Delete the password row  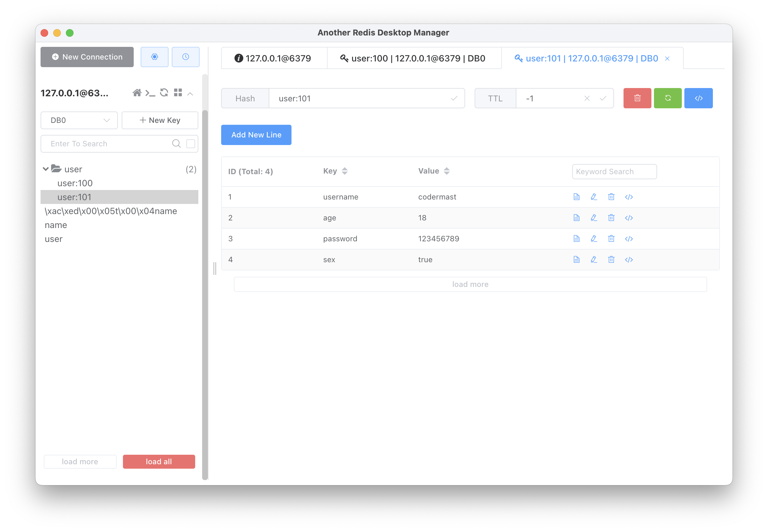[x=611, y=239]
